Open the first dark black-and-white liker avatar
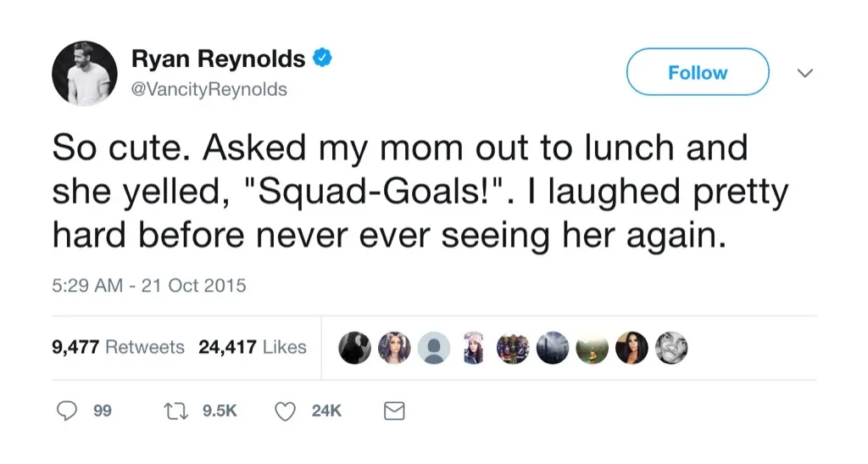The width and height of the screenshot is (868, 464). pyautogui.click(x=354, y=347)
